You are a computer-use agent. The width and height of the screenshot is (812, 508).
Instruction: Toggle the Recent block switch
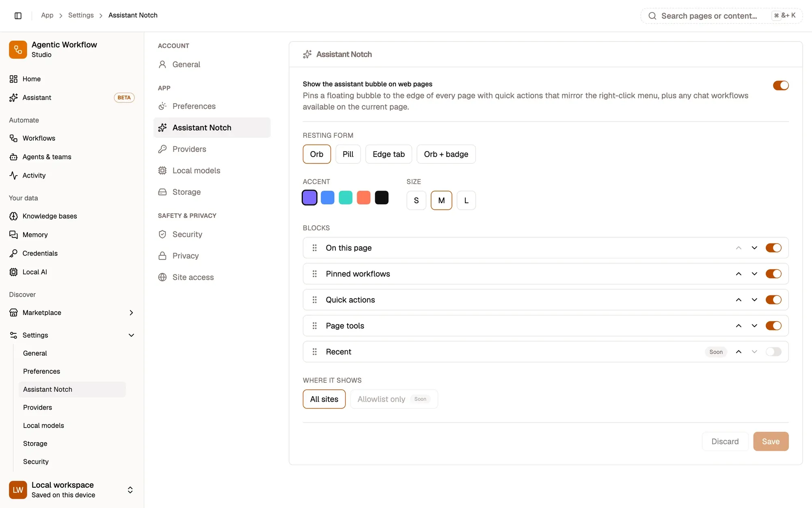click(773, 352)
